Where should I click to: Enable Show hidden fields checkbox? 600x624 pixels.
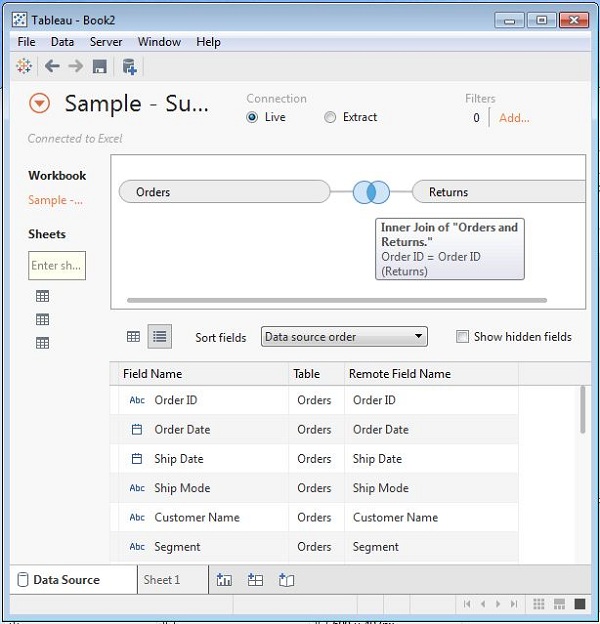pos(462,337)
